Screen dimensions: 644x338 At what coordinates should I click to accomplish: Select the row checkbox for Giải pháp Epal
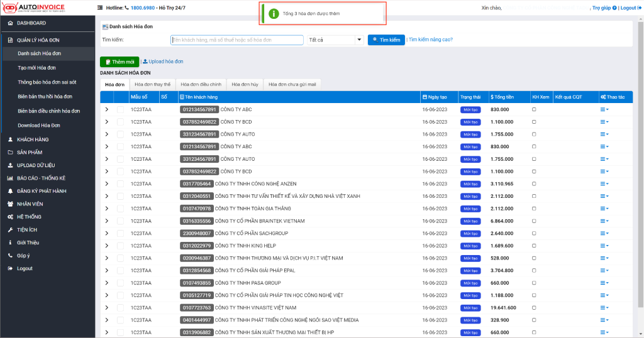pyautogui.click(x=120, y=271)
